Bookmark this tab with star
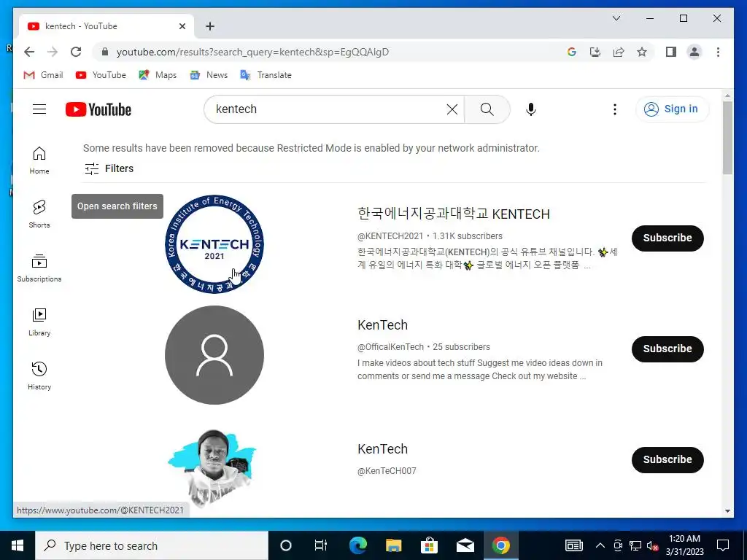747x560 pixels. click(642, 52)
